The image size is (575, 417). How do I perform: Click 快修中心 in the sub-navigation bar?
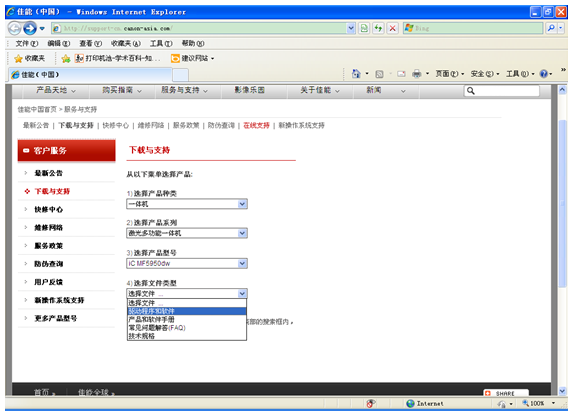coord(116,125)
